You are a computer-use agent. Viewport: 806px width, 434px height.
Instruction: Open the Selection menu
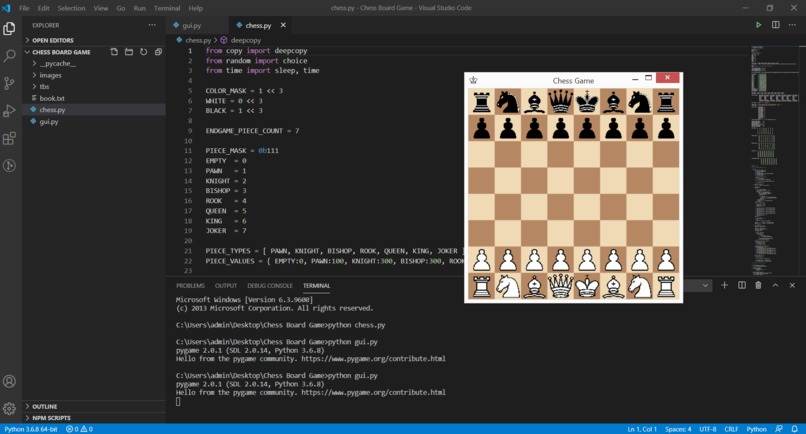coord(71,8)
